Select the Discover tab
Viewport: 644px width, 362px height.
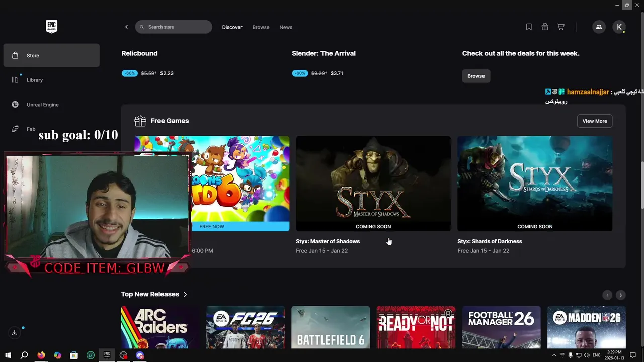coord(232,27)
